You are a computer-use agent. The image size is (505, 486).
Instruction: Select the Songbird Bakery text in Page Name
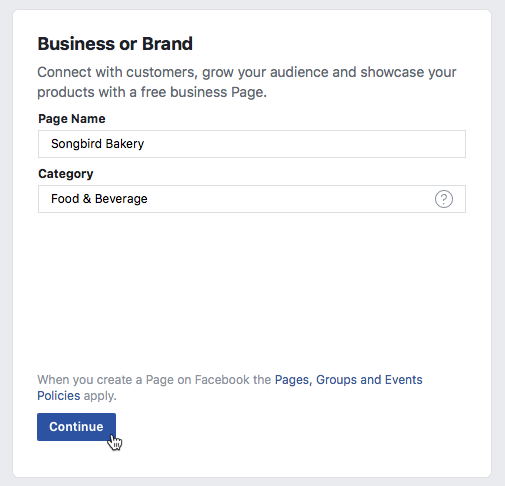tap(97, 144)
